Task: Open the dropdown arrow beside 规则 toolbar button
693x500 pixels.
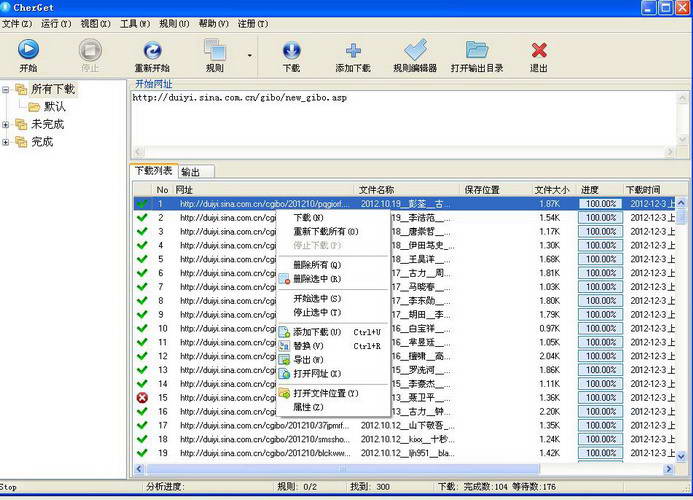Action: coord(249,55)
